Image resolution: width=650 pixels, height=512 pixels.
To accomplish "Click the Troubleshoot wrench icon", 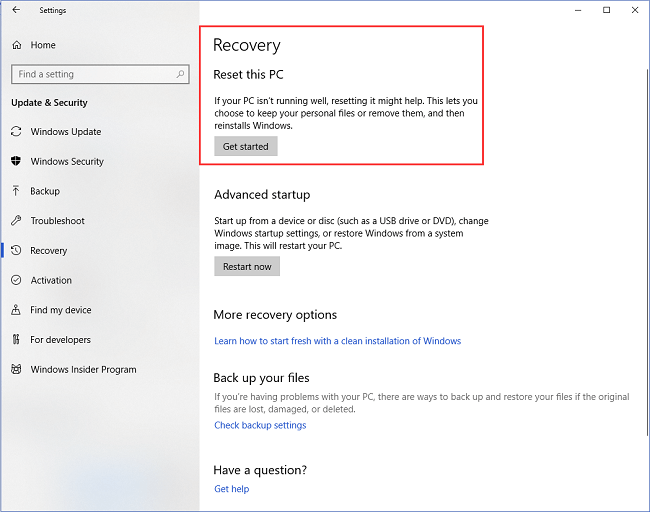I will pyautogui.click(x=17, y=221).
